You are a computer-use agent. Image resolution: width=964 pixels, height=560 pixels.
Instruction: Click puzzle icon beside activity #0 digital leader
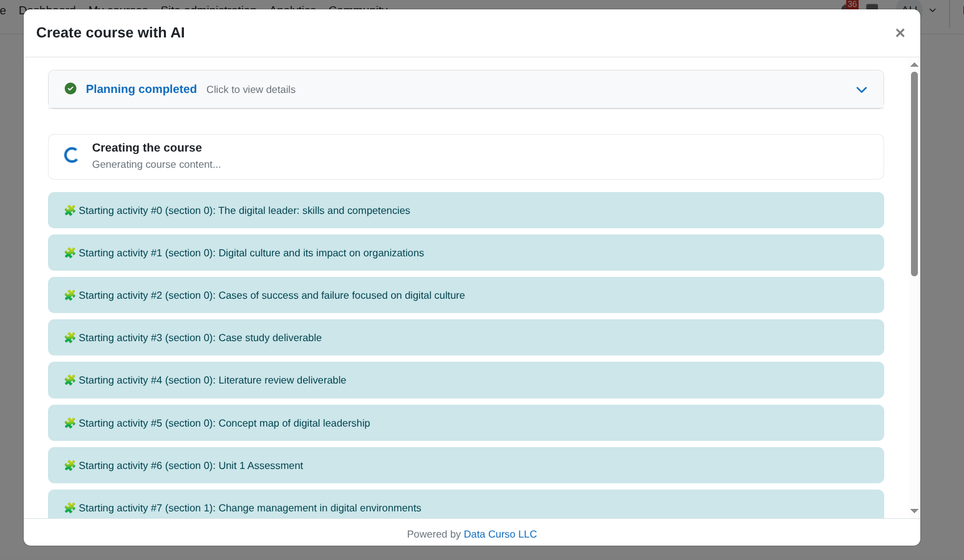point(70,210)
